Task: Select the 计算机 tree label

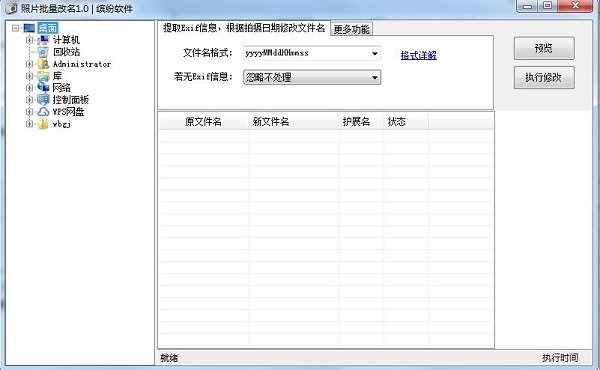Action: click(x=66, y=40)
